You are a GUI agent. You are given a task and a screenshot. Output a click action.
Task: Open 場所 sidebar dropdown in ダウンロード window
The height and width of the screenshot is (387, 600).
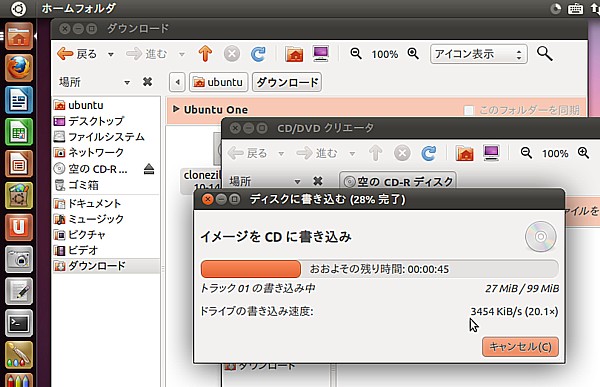click(127, 82)
